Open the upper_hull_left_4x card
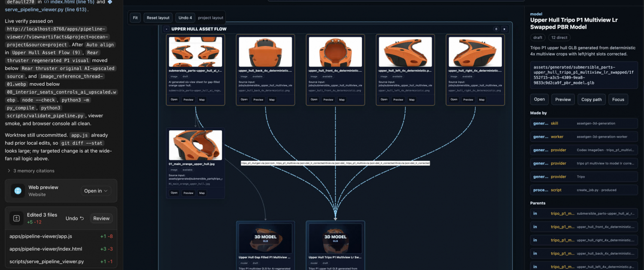644x270 pixels. (x=384, y=99)
